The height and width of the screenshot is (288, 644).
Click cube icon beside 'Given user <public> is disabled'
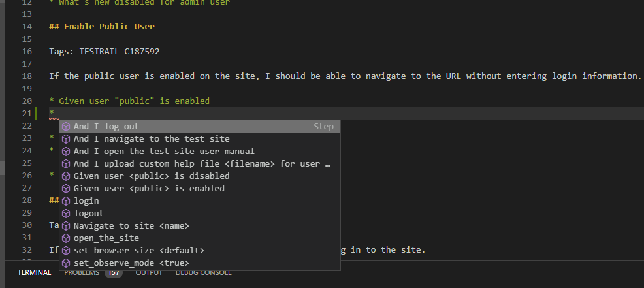point(66,176)
